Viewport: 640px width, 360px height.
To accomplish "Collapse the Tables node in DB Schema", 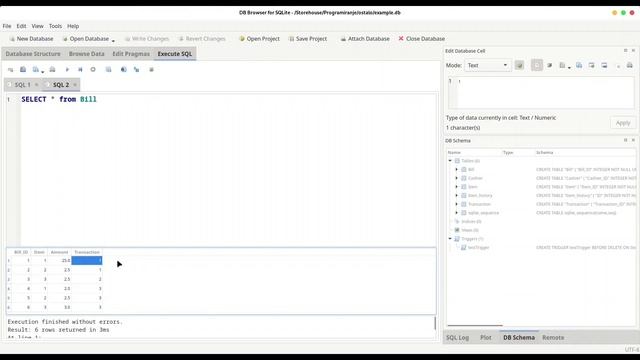I will pos(450,161).
